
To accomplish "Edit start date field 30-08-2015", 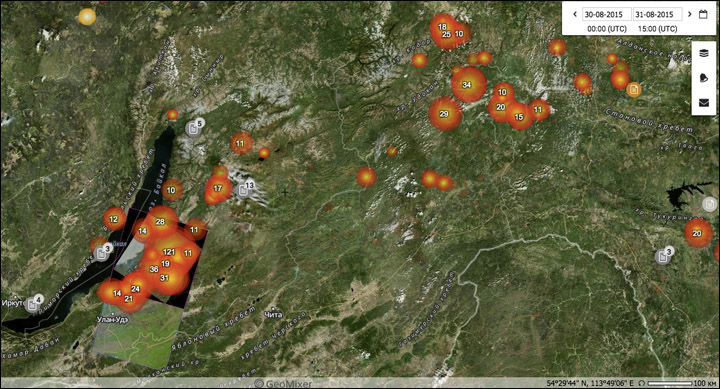I will (606, 14).
